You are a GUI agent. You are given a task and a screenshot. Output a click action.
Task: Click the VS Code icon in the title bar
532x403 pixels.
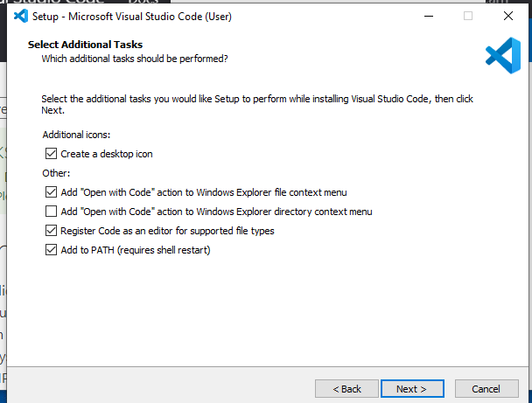(21, 16)
